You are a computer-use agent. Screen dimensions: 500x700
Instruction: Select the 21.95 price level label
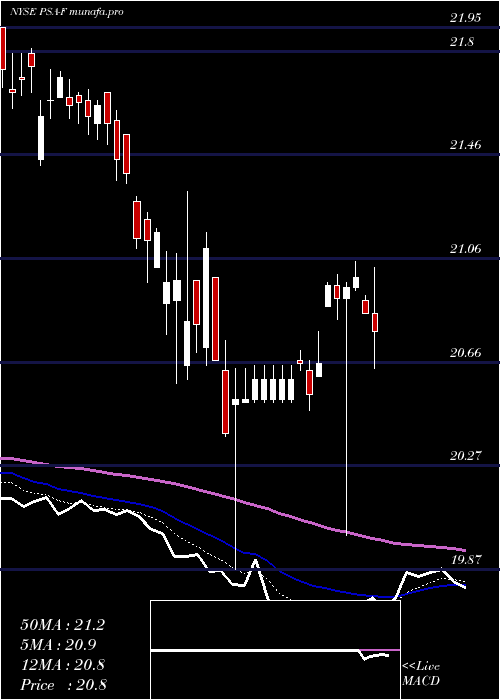(466, 18)
